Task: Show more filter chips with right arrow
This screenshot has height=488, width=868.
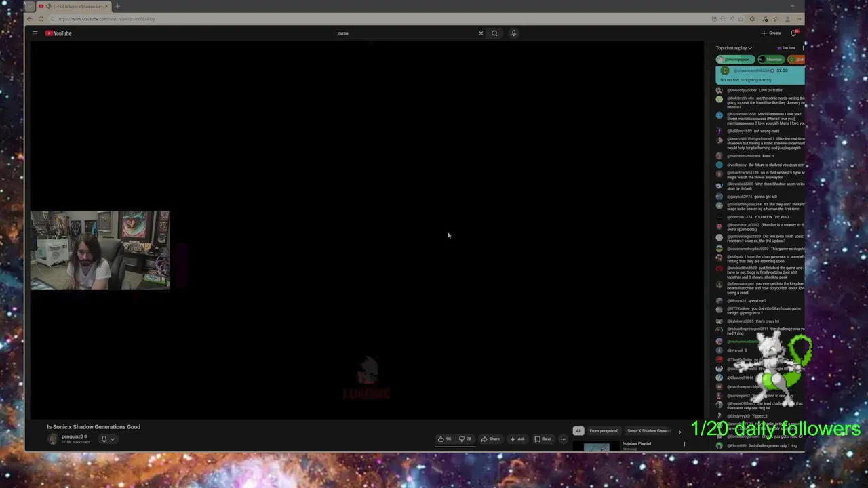Action: coord(679,432)
